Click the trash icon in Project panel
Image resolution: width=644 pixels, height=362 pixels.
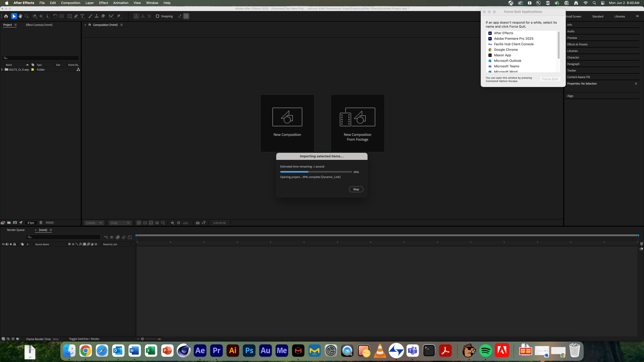click(41, 223)
